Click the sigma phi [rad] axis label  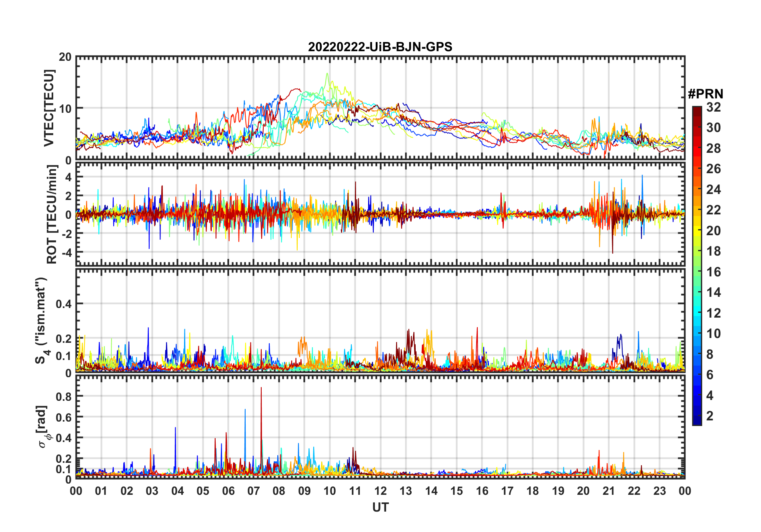[x=45, y=426]
